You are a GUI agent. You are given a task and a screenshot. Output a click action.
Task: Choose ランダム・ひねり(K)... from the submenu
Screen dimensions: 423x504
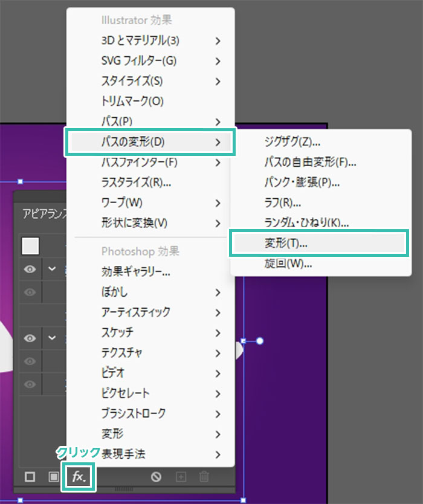click(321, 223)
